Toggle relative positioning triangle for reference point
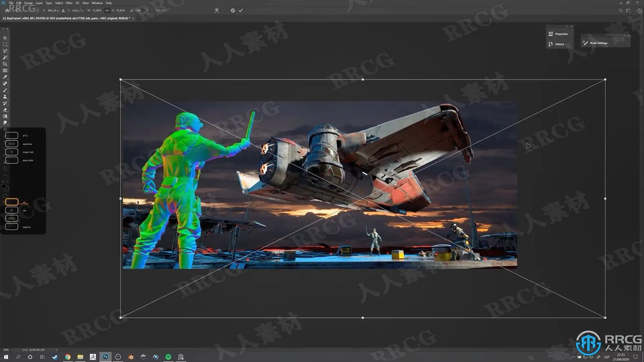 point(63,10)
